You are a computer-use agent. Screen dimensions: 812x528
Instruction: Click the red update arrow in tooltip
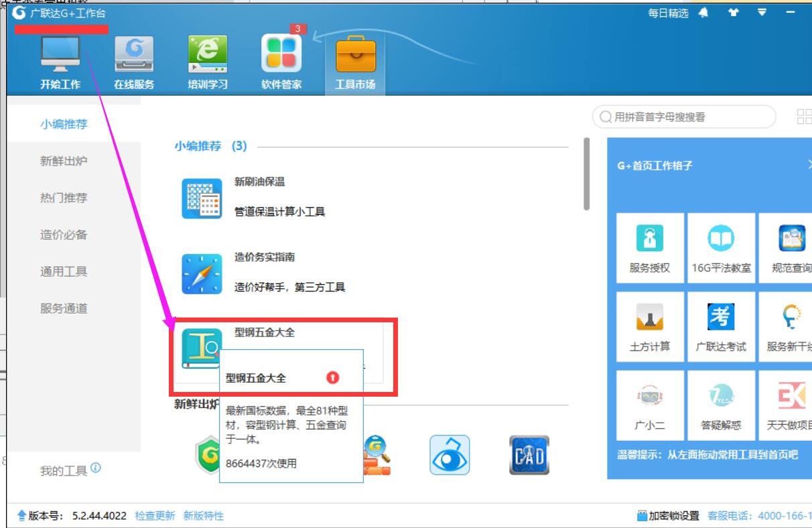tap(333, 378)
